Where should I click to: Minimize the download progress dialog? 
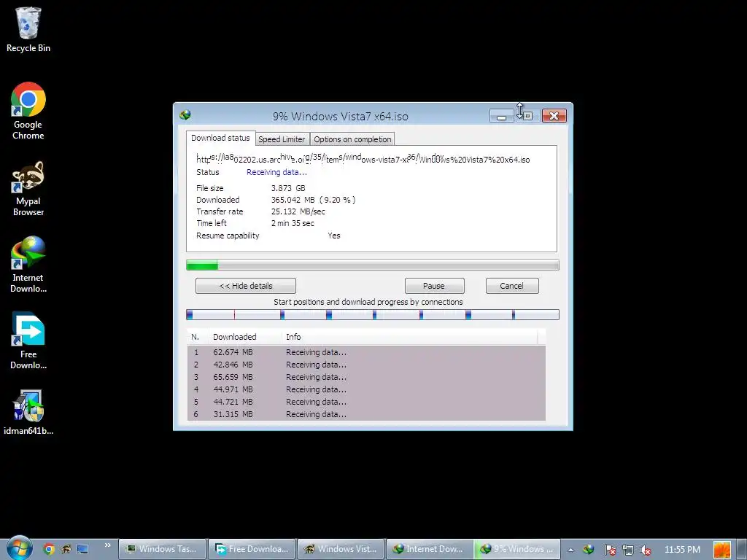click(x=501, y=116)
